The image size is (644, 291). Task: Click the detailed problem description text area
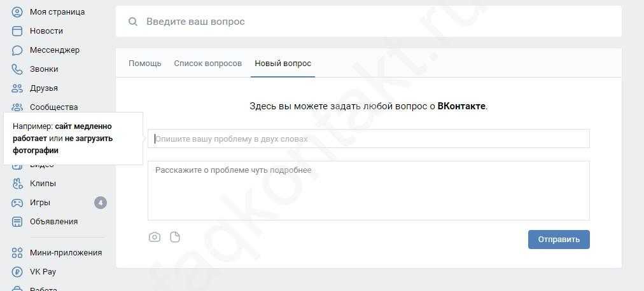(x=368, y=191)
